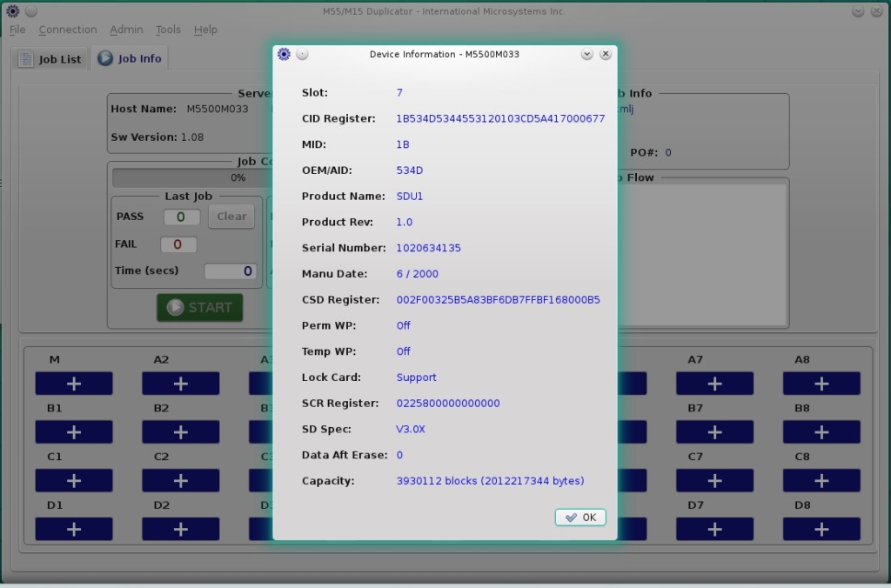Click the Temp WP value Off
Screen dimensions: 891x588
[403, 351]
